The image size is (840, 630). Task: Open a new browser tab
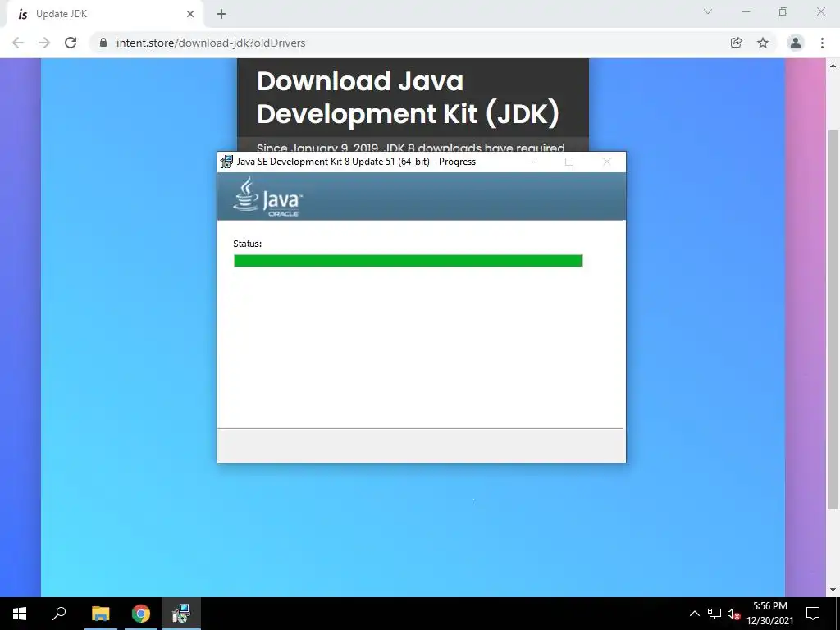[x=221, y=14]
